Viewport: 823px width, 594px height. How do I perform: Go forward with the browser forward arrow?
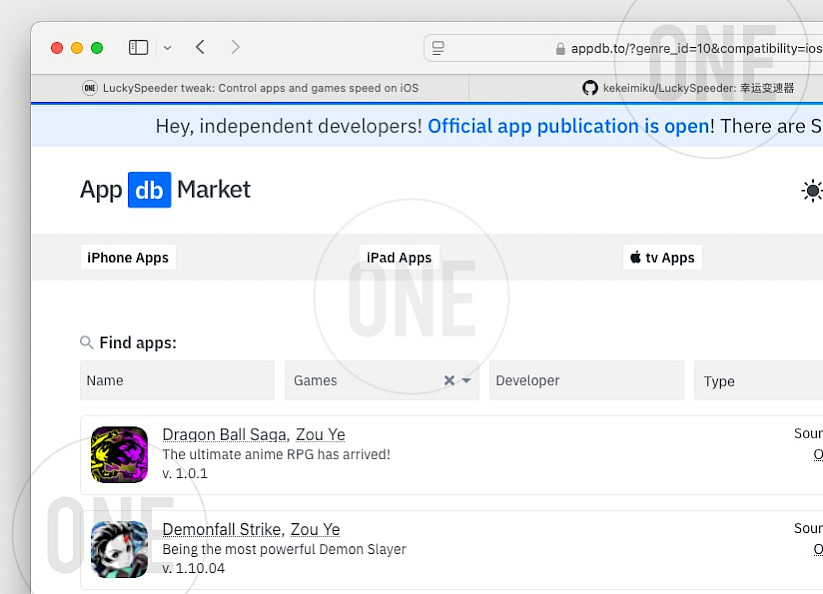(x=235, y=47)
